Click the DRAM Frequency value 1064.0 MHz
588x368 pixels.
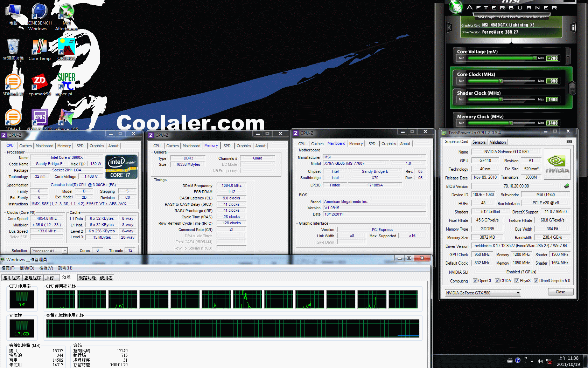click(x=231, y=185)
